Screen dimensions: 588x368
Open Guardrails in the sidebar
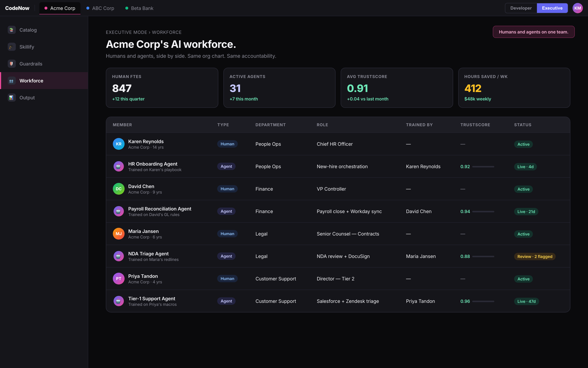[x=44, y=64]
